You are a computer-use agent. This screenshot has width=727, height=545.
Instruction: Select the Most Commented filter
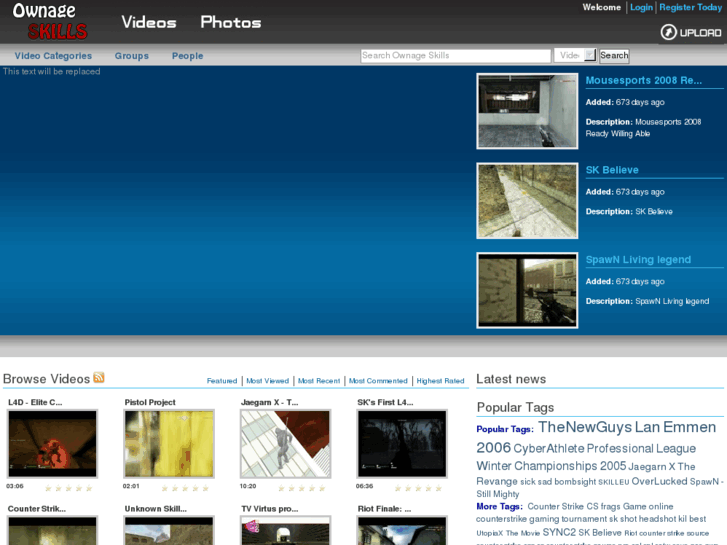[x=378, y=381]
